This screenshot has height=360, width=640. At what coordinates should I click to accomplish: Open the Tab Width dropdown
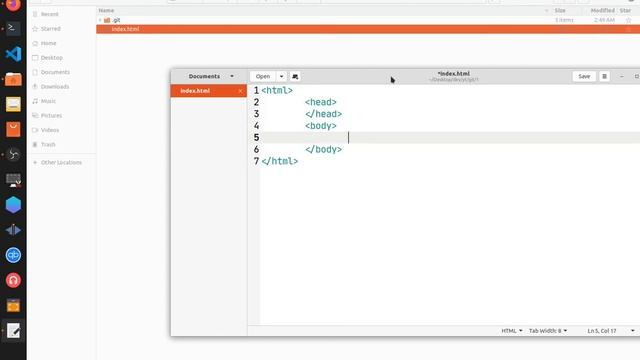548,331
